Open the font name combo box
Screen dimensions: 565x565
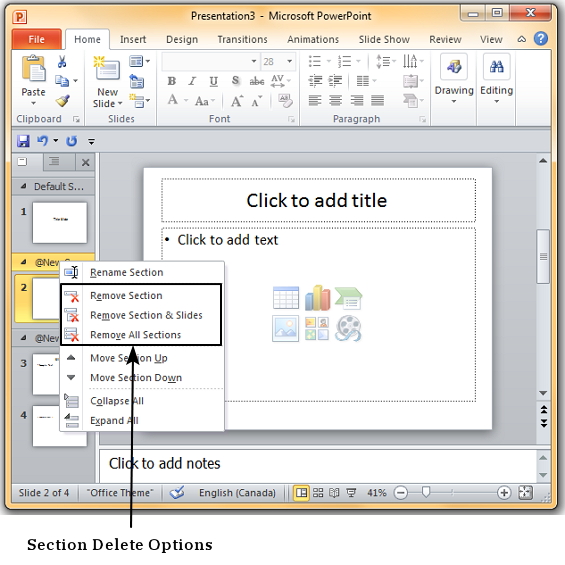[x=210, y=61]
